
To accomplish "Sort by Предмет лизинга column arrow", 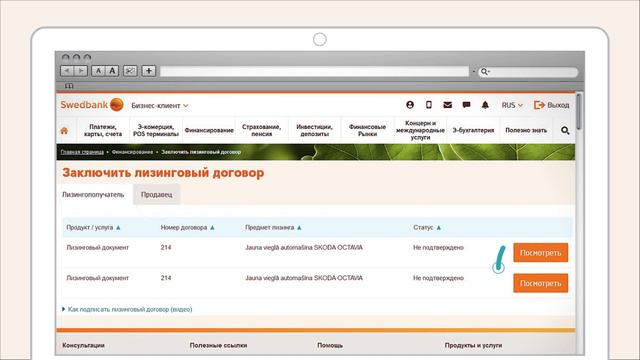I will (x=299, y=228).
